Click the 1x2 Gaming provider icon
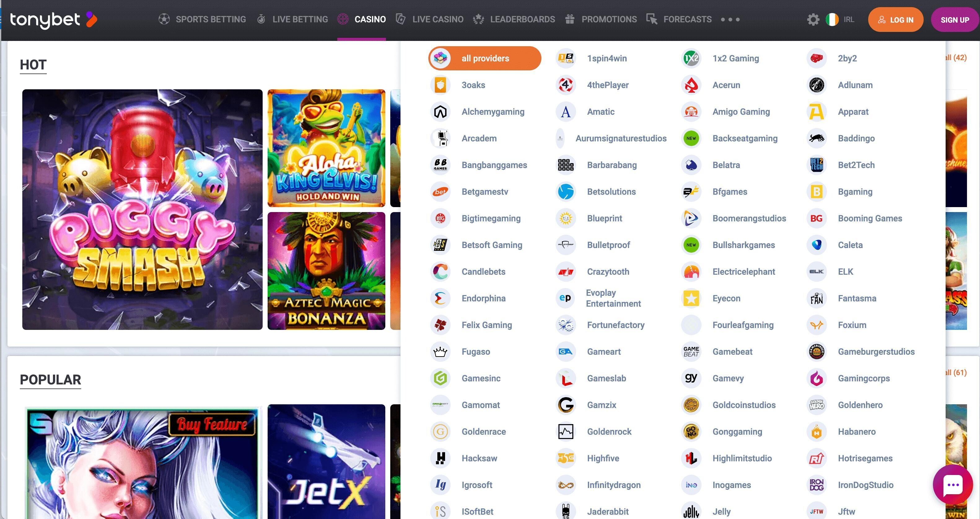 691,58
